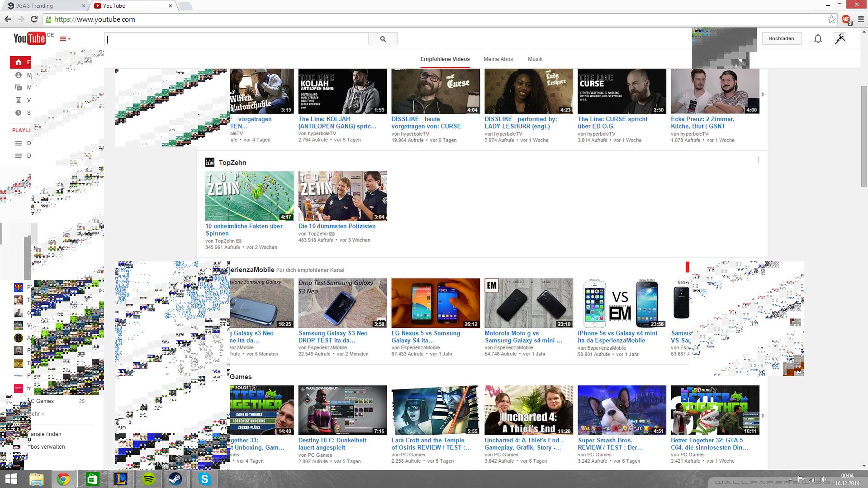Switch to the Meine Abos tab

pyautogui.click(x=498, y=59)
